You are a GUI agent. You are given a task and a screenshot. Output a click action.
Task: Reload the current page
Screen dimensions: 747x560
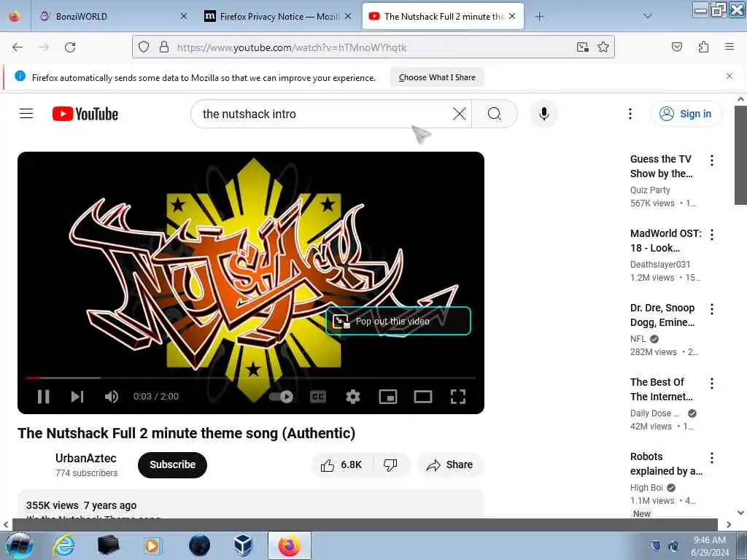point(70,47)
